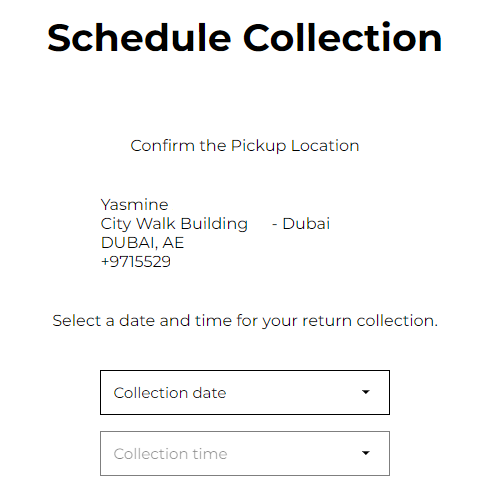This screenshot has height=500, width=495.
Task: Click the word 'Building' in the address
Action: pyautogui.click(x=214, y=224)
